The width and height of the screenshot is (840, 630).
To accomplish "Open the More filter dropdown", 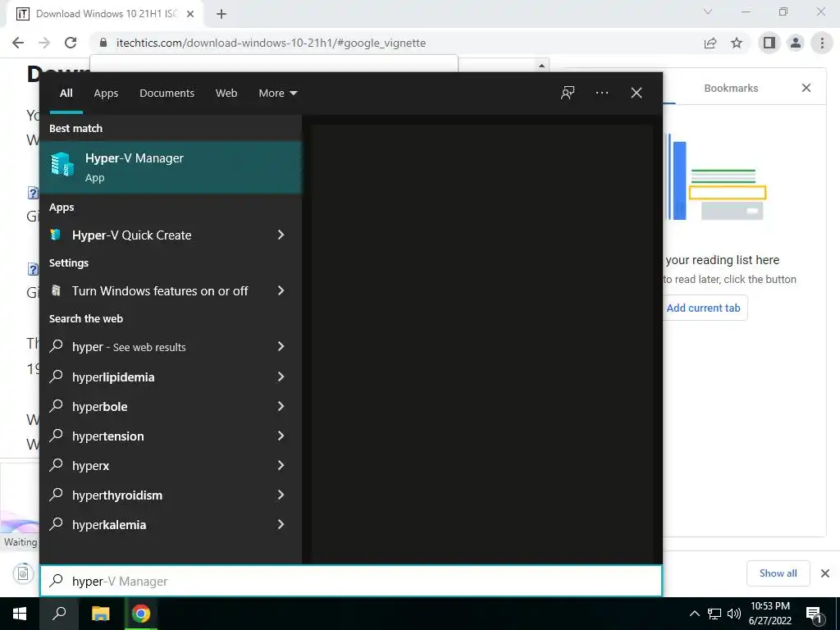I will coord(277,94).
